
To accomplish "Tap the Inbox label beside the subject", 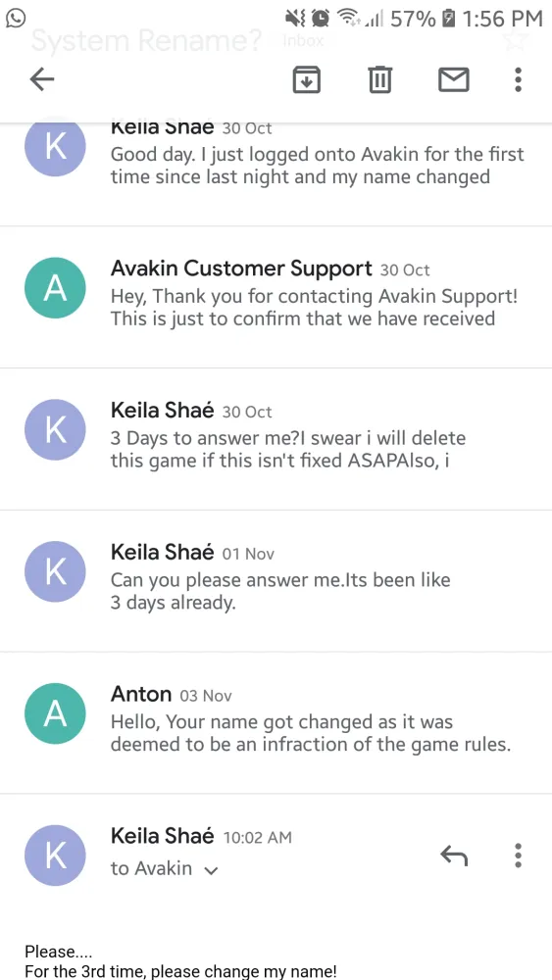I will tap(303, 41).
